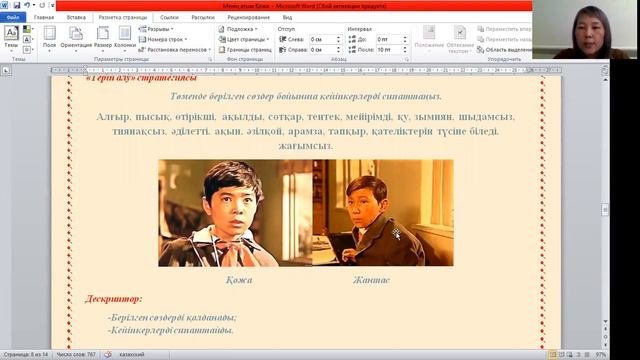This screenshot has height=360, width=640.
Task: Open the undo history dropdown arrow
Action: point(33,5)
